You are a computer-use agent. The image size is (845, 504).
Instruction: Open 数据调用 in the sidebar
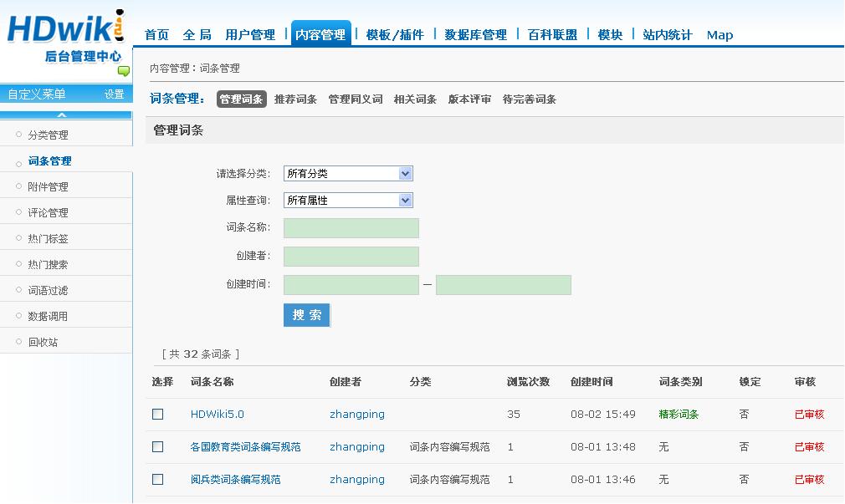(x=48, y=316)
